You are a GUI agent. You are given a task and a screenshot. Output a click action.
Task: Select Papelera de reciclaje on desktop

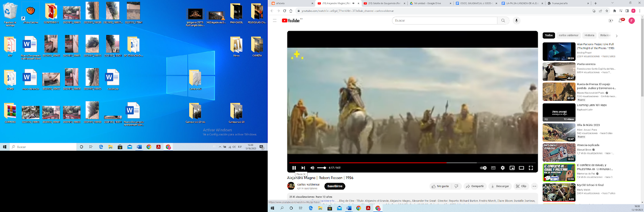10,15
